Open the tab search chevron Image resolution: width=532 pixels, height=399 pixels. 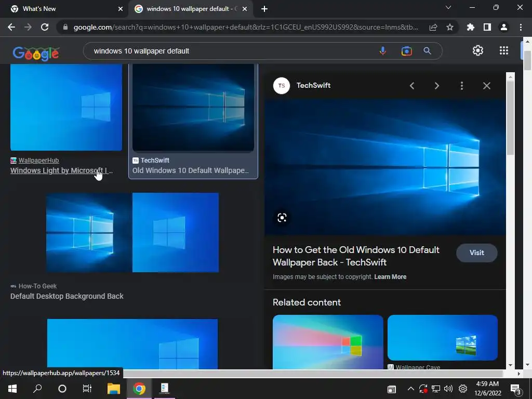pos(448,7)
